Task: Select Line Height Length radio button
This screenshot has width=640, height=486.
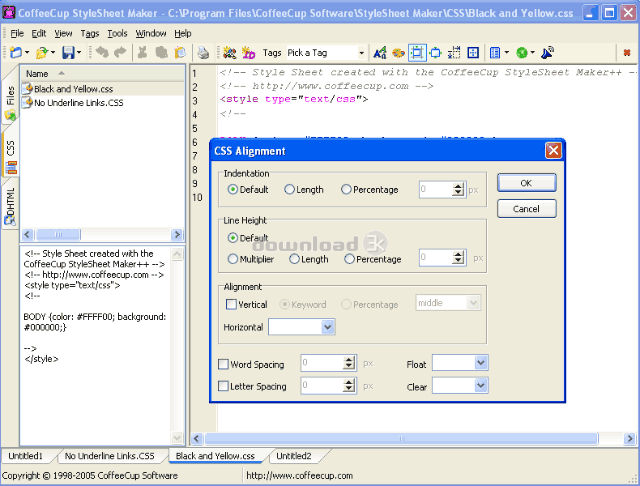Action: (x=294, y=259)
